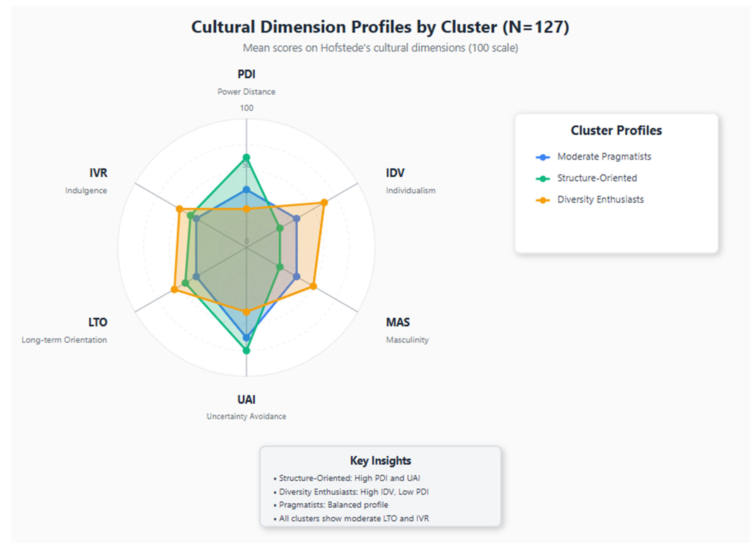Click the Diversity Enthusiasts legend marker
Viewport: 756px width, 550px height.
pyautogui.click(x=543, y=200)
